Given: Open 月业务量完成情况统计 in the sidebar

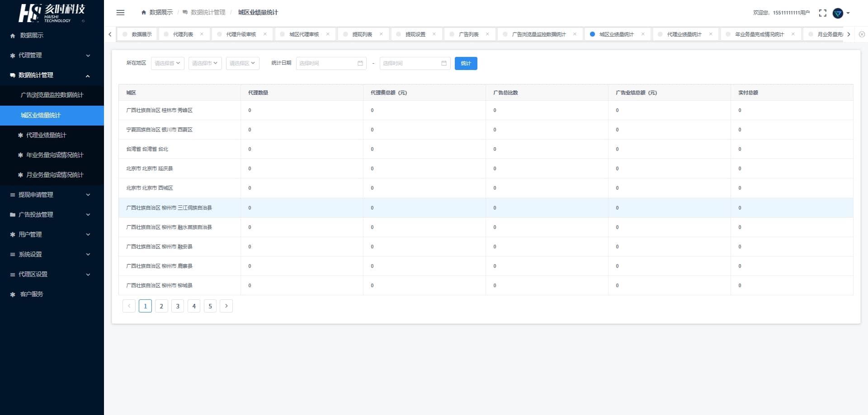Looking at the screenshot, I should pos(52,175).
